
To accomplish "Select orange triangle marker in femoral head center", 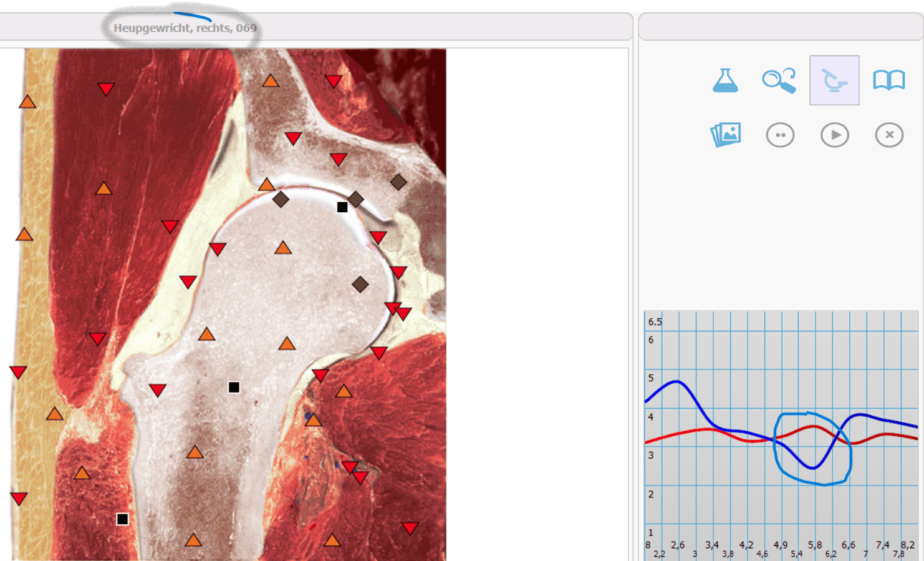I will [x=283, y=248].
